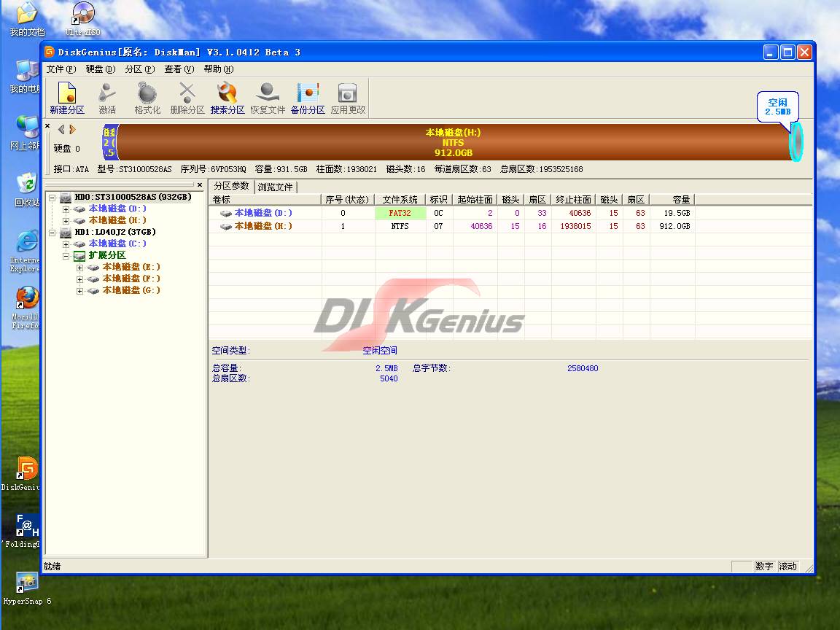Image resolution: width=840 pixels, height=630 pixels.
Task: Switch to the 分区参数 tab
Action: tap(231, 186)
